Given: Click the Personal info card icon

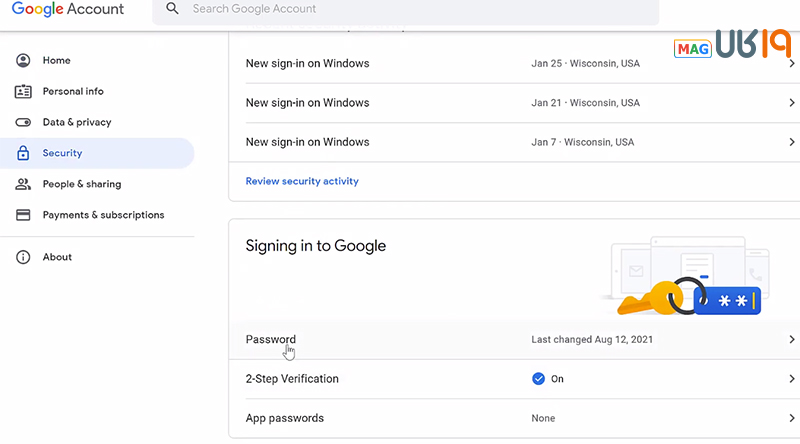Looking at the screenshot, I should pyautogui.click(x=23, y=92).
